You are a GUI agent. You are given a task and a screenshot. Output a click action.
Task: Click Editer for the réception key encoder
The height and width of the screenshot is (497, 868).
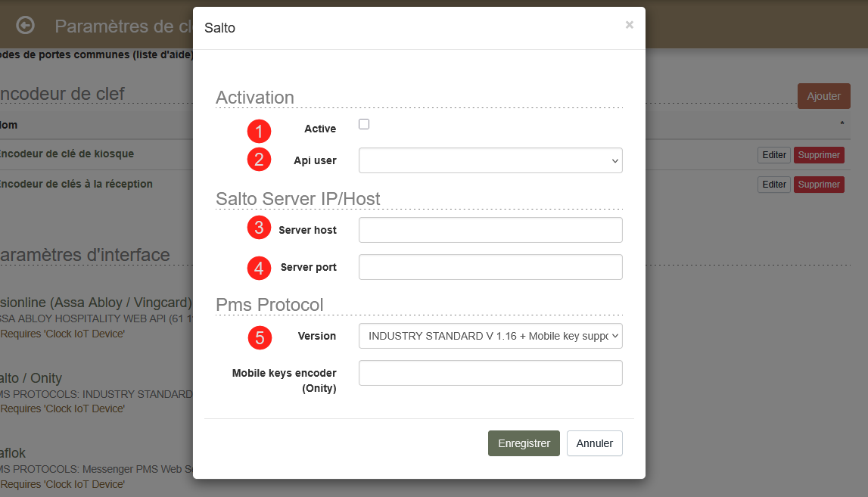coord(774,185)
